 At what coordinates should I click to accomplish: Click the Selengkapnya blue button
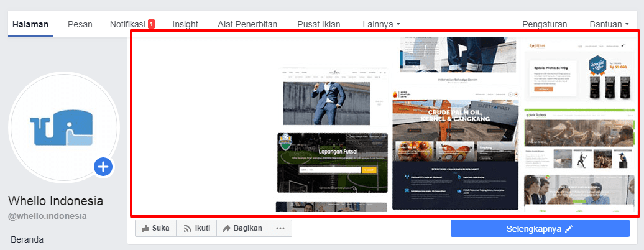point(540,228)
